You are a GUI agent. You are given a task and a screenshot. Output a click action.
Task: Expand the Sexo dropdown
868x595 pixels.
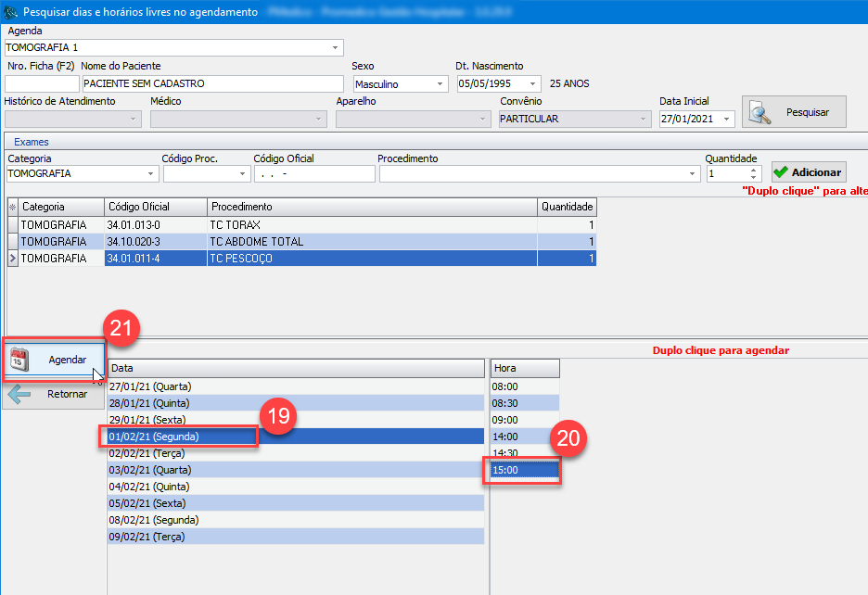(440, 83)
